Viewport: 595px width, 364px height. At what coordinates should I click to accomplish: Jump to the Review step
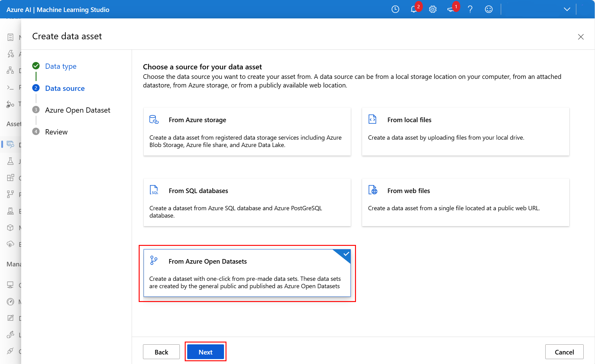click(56, 132)
